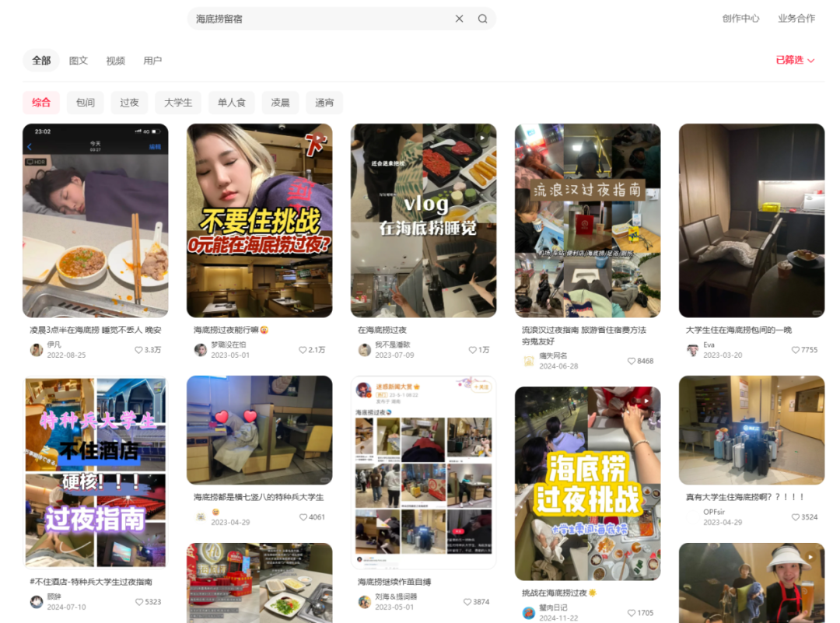The image size is (840, 623).
Task: Open avatar of user Eva
Action: pyautogui.click(x=693, y=350)
